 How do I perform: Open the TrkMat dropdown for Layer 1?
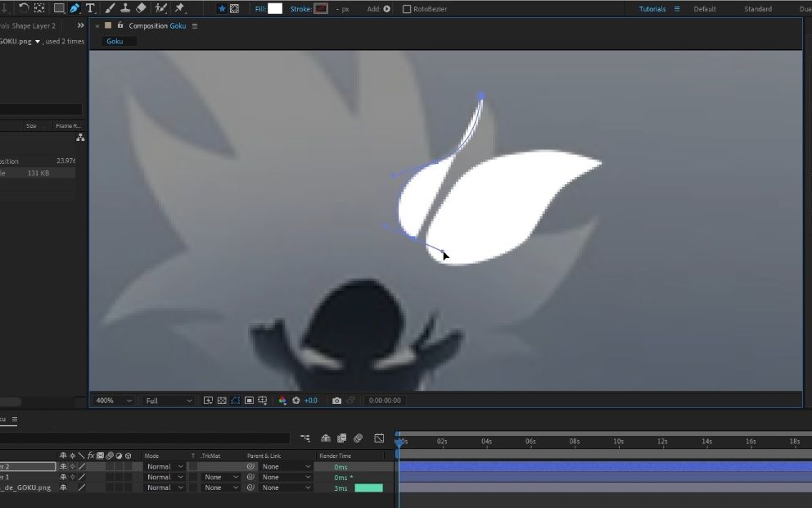click(221, 477)
